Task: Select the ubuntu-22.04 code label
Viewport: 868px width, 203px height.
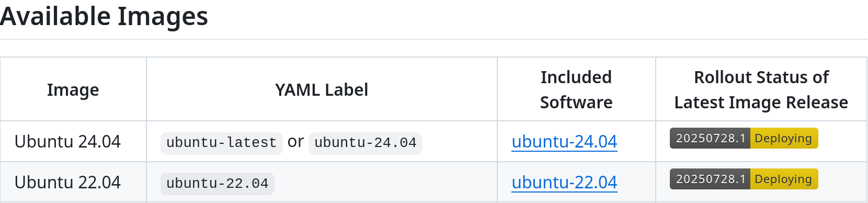Action: pyautogui.click(x=218, y=184)
